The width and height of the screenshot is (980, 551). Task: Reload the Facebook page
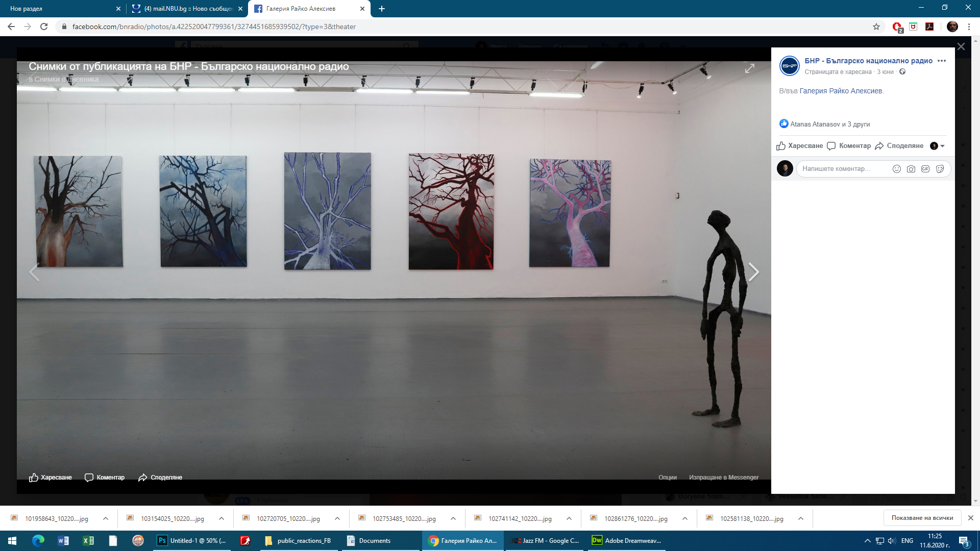pos(44,27)
